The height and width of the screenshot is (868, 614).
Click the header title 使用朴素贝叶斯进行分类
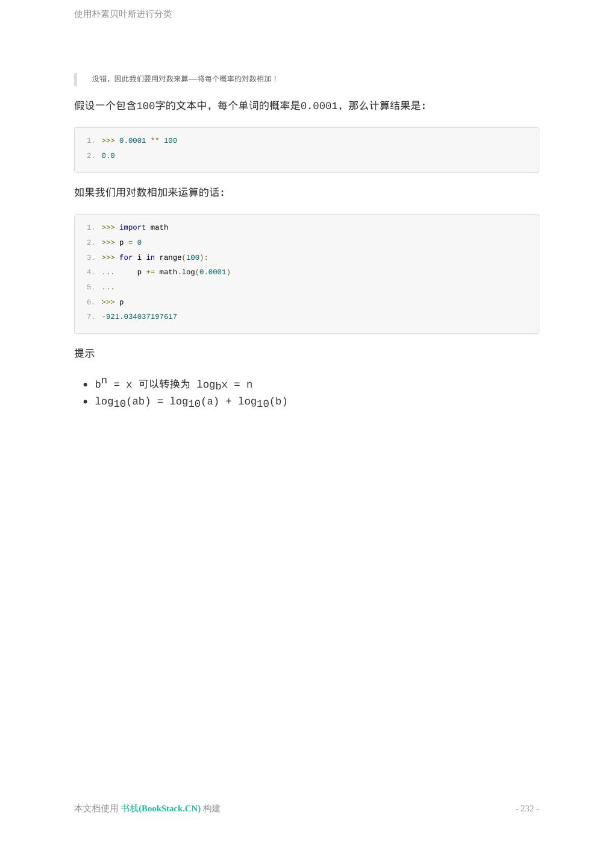point(123,14)
